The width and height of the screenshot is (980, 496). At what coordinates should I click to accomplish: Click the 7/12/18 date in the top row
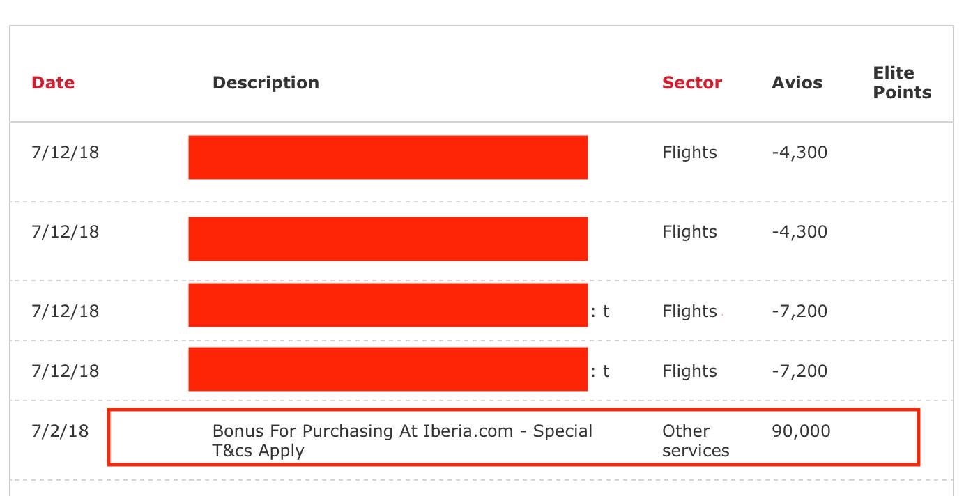(66, 153)
